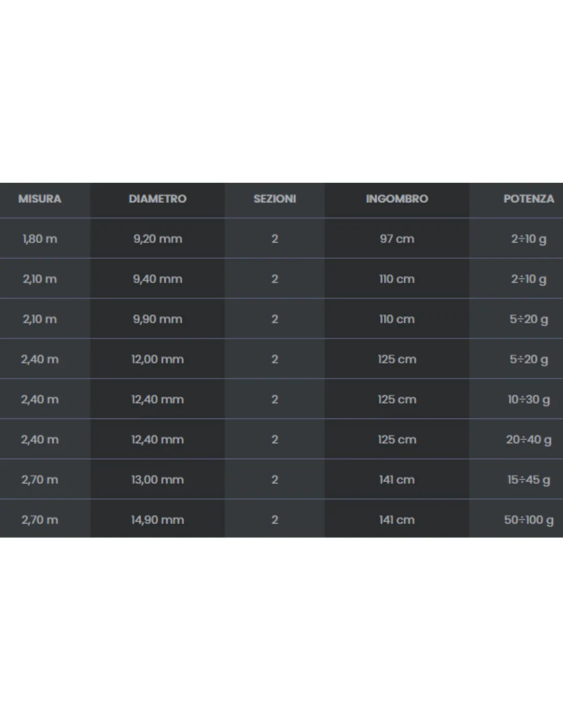
Task: Select the 10÷30 g power value
Action: coord(529,400)
